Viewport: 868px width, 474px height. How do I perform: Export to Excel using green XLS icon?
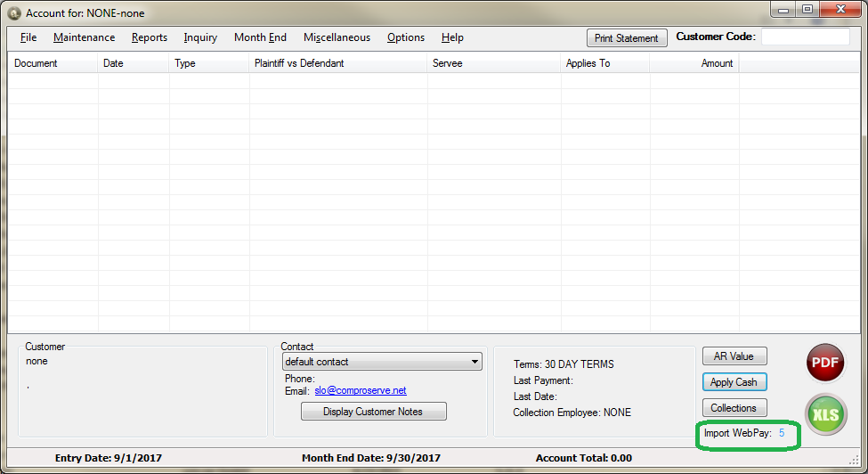tap(826, 414)
